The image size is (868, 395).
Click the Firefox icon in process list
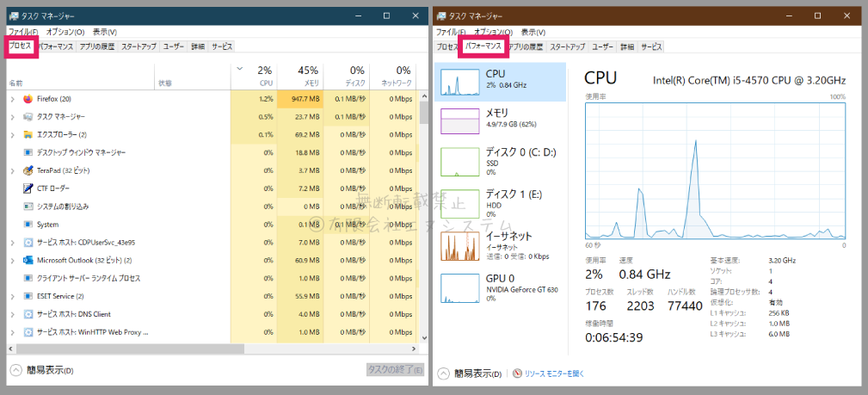(28, 99)
